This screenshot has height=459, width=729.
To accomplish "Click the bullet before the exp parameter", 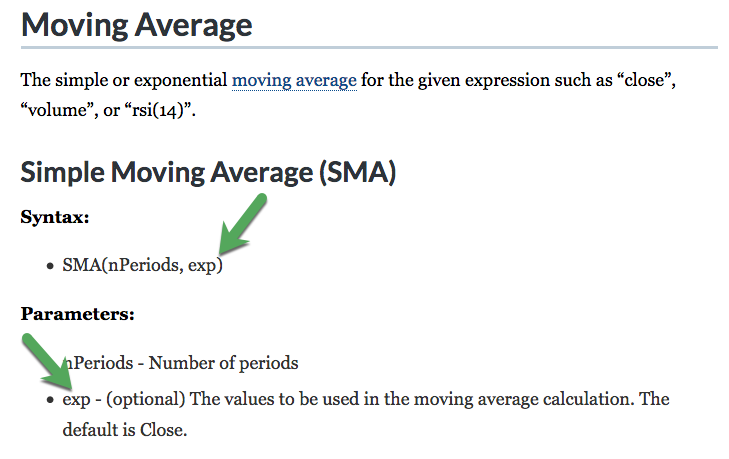I will click(50, 399).
